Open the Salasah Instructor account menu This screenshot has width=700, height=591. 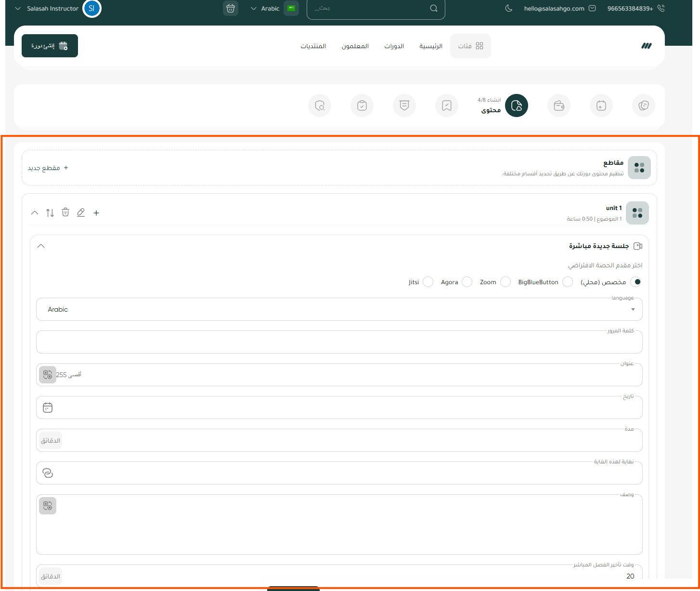pyautogui.click(x=58, y=8)
